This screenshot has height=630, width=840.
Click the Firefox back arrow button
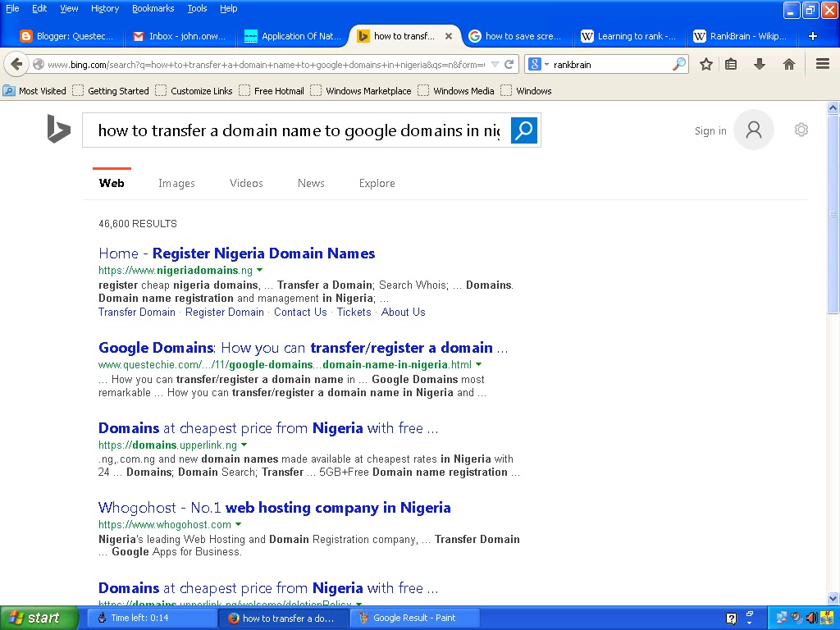click(x=16, y=65)
